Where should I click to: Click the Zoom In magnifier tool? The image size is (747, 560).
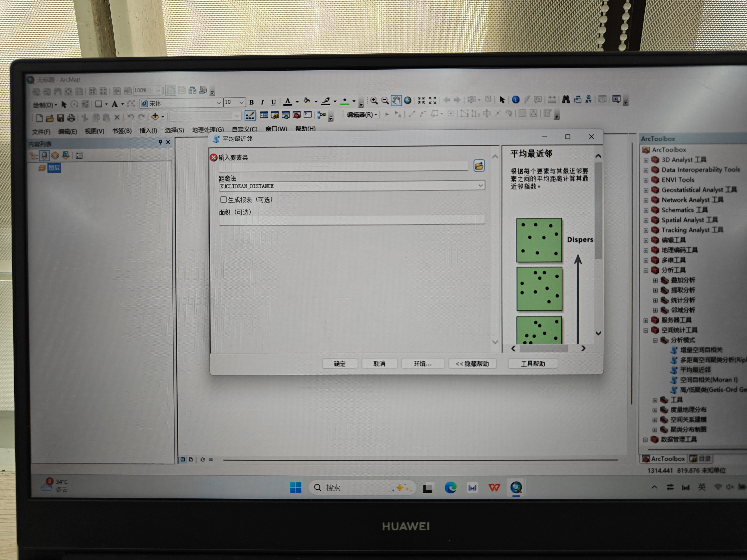374,101
